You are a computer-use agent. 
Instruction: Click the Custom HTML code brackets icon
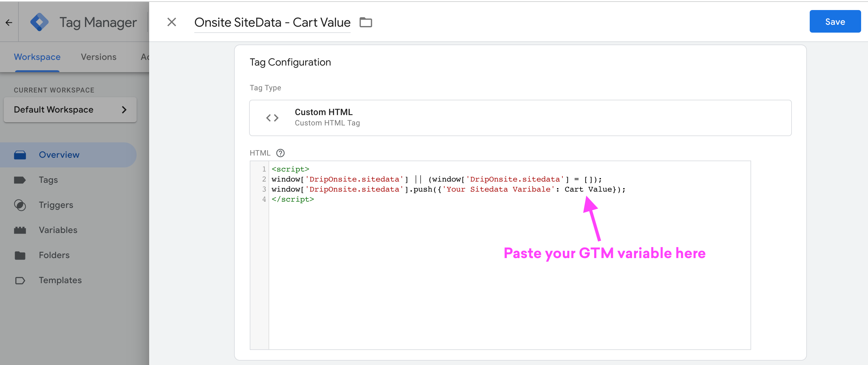tap(272, 118)
